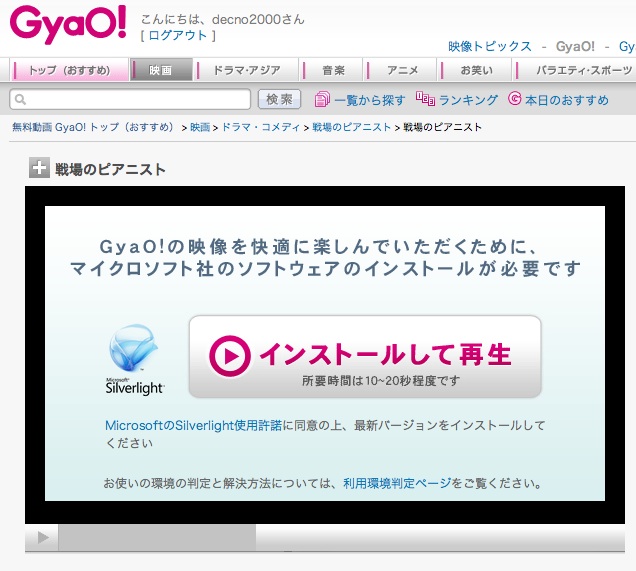Screen dimensions: 636x571
Task: Open the 映画 tab
Action: click(161, 70)
